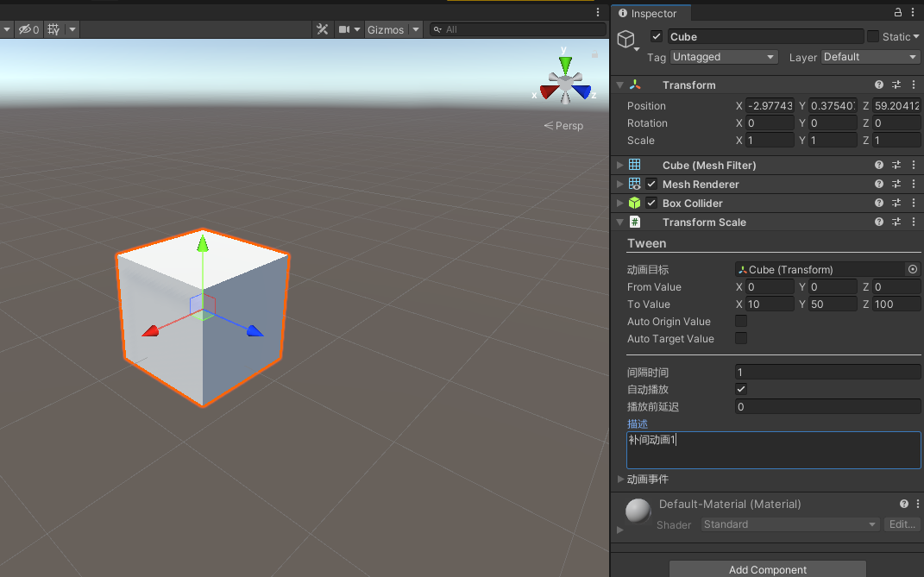Click the scene camera settings icon
This screenshot has width=924, height=577.
click(x=344, y=29)
